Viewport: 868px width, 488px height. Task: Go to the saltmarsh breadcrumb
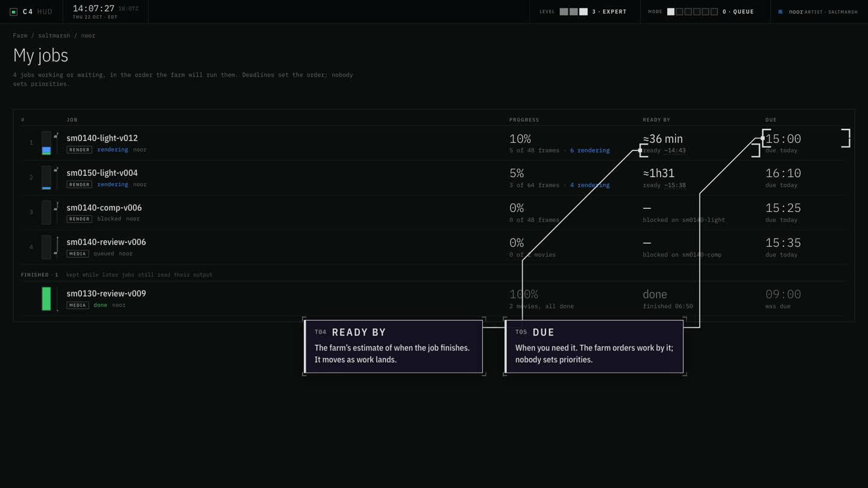[54, 36]
